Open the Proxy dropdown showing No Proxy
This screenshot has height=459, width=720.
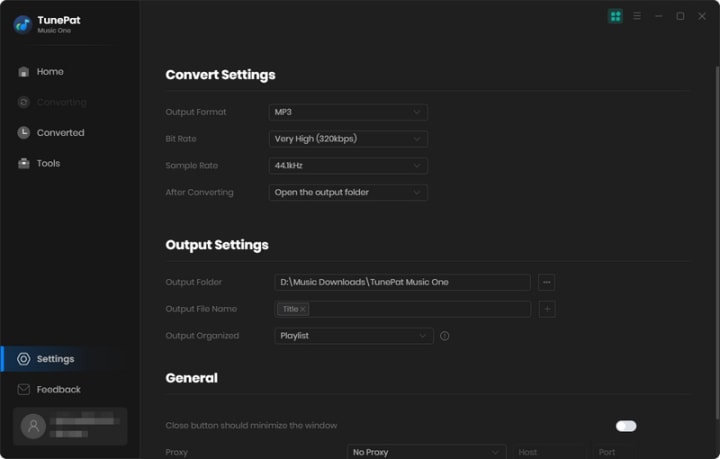[x=427, y=452]
